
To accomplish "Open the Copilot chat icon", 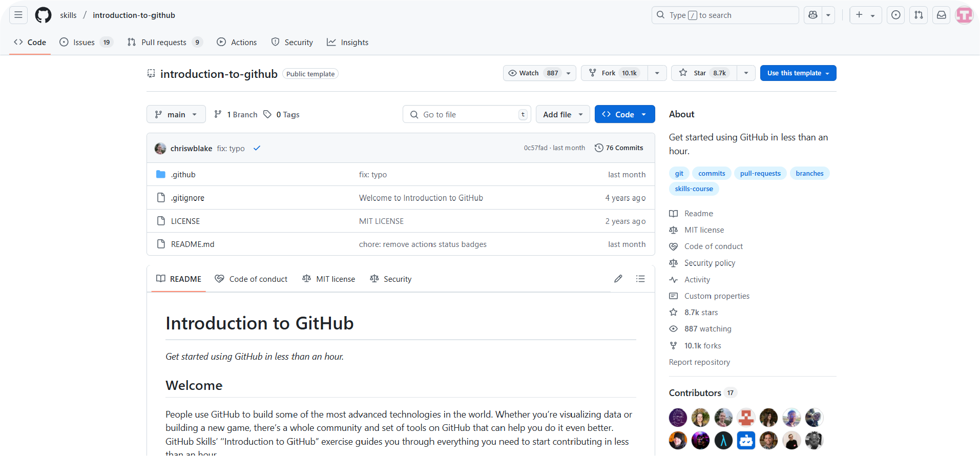I will (812, 15).
